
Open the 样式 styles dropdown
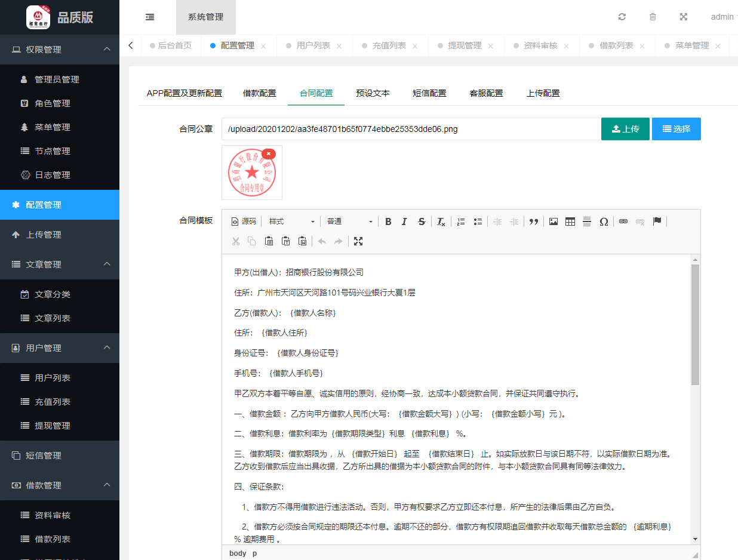[291, 221]
